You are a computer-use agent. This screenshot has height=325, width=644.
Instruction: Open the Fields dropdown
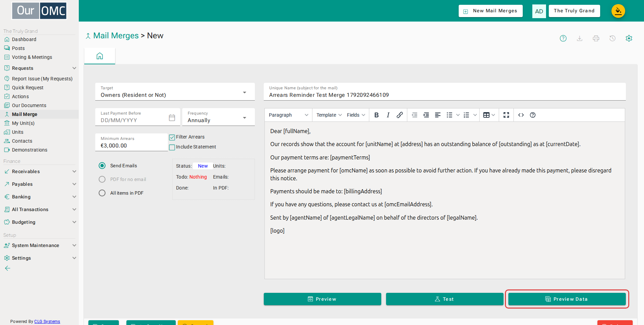tap(356, 115)
